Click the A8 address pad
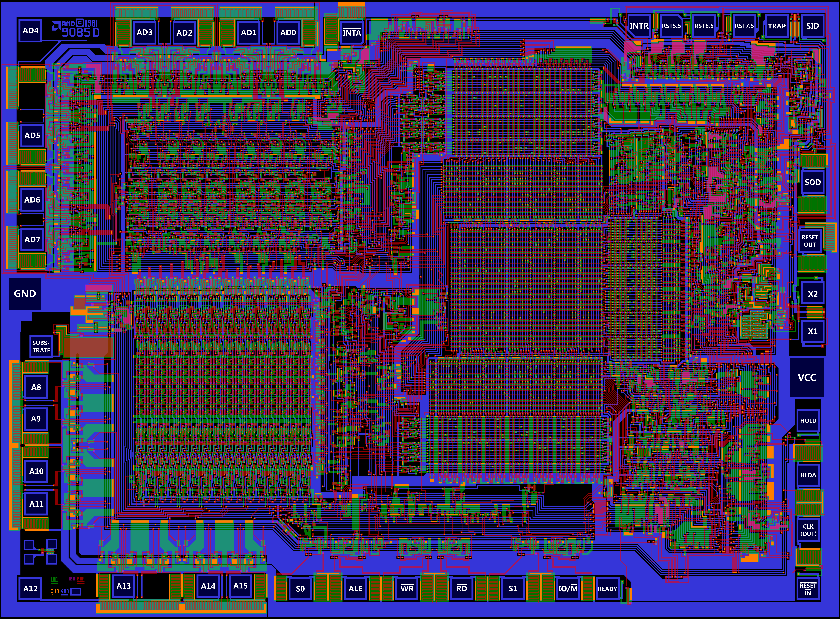This screenshot has height=619, width=840. click(36, 387)
